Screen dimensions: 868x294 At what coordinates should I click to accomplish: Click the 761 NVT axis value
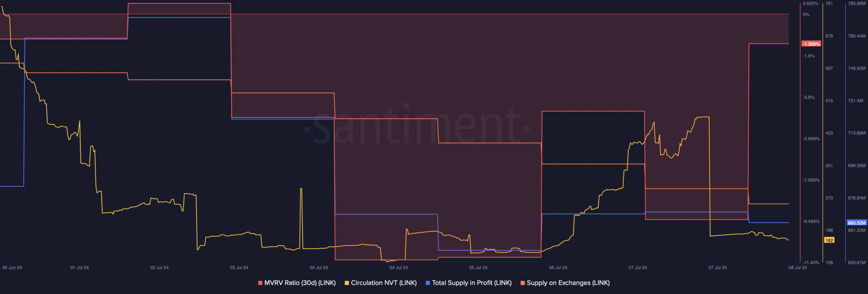829,3
